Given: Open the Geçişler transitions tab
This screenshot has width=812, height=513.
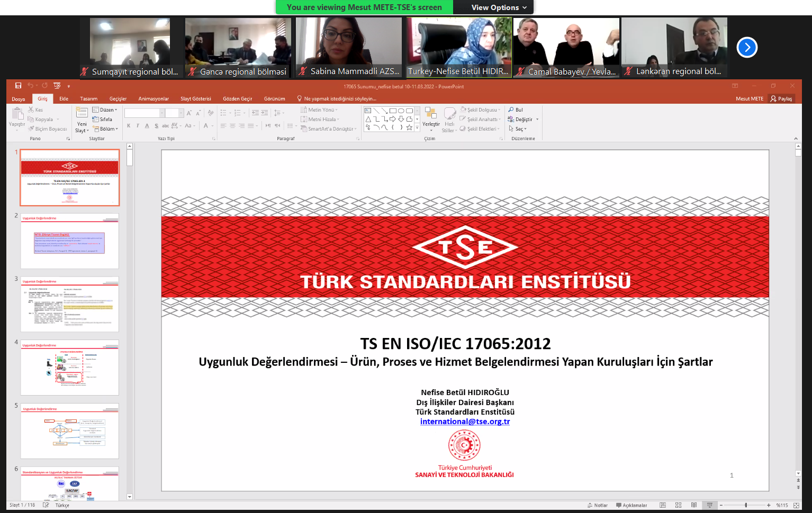Looking at the screenshot, I should pos(118,99).
